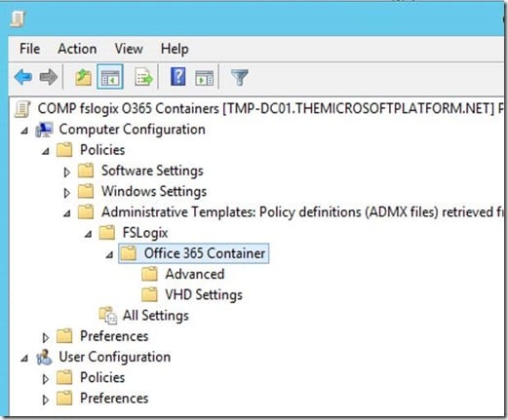Image resolution: width=508 pixels, height=420 pixels.
Task: Click folder icon of Computer Configuration Preferences
Action: [64, 336]
